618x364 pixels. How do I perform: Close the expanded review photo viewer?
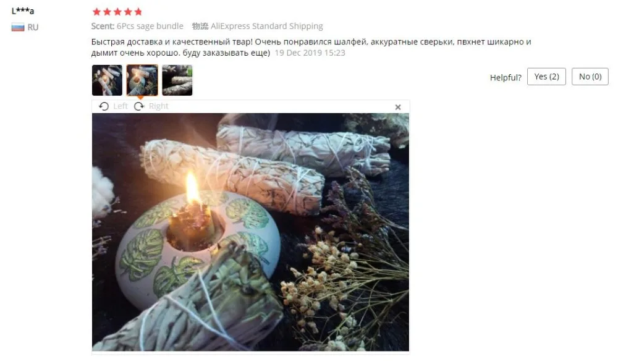397,107
